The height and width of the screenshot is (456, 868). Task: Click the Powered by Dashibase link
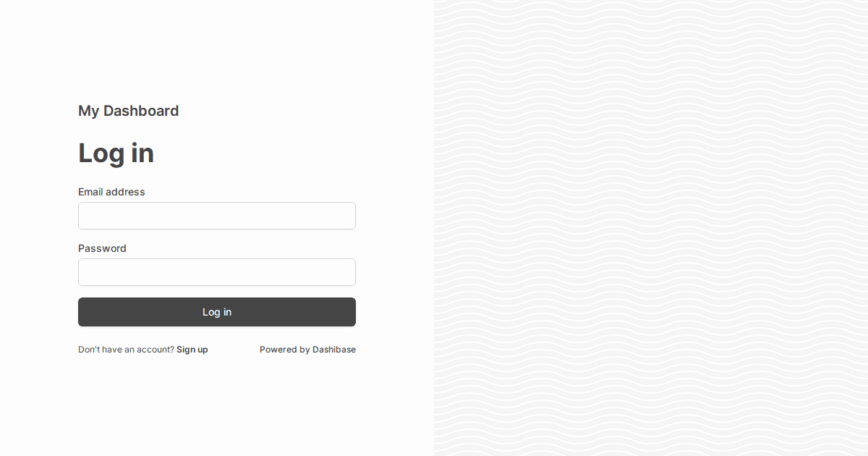[307, 350]
